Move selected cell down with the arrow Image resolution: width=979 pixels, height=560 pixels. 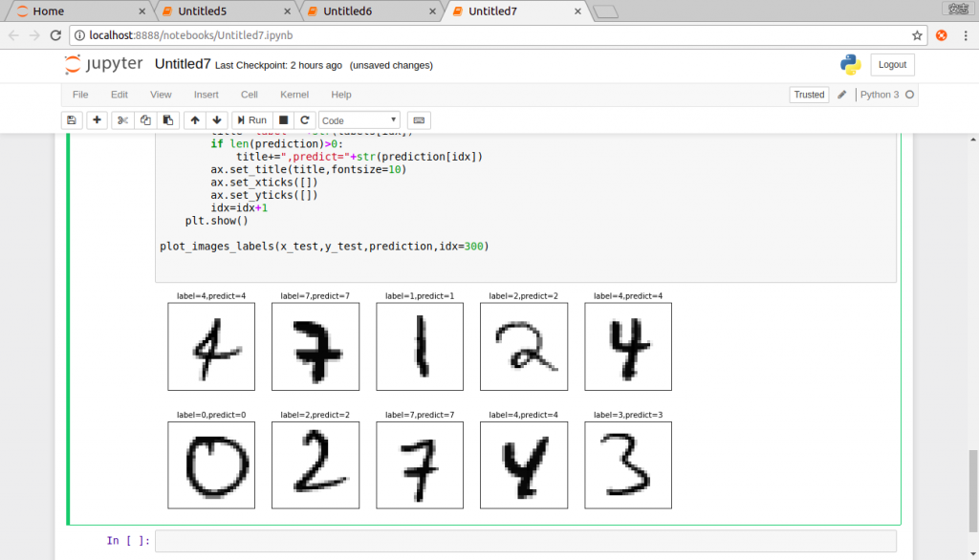tap(217, 119)
